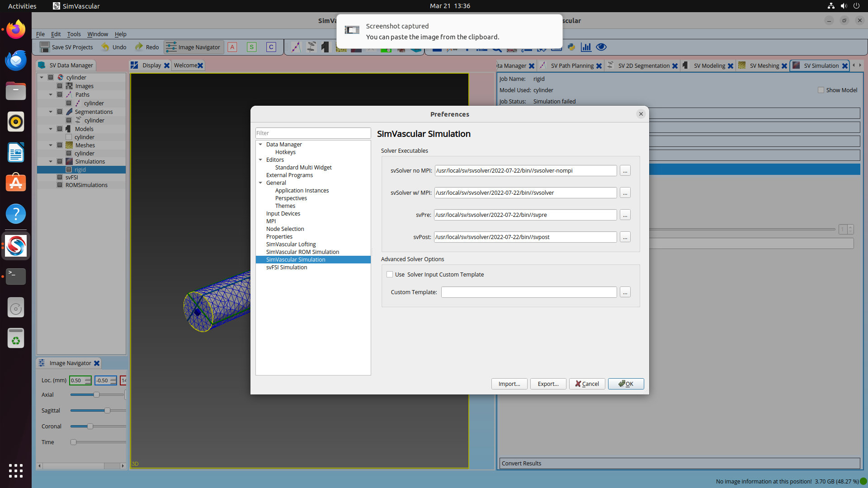868x488 pixels.
Task: Toggle visibility checkbox for Images node
Action: 60,86
